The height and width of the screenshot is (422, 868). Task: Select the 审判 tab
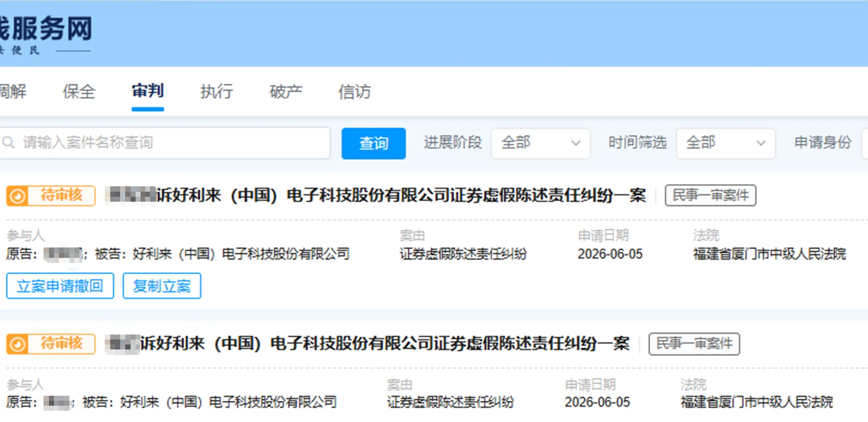point(148,91)
